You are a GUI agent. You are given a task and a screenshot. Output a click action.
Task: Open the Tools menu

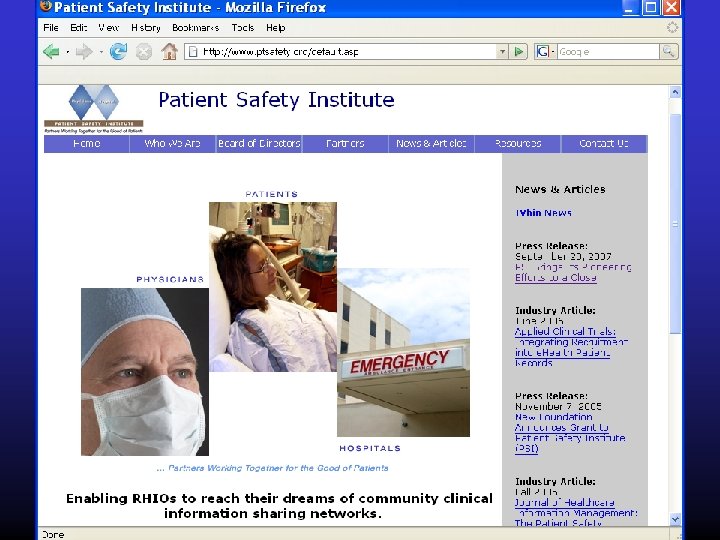click(x=242, y=28)
